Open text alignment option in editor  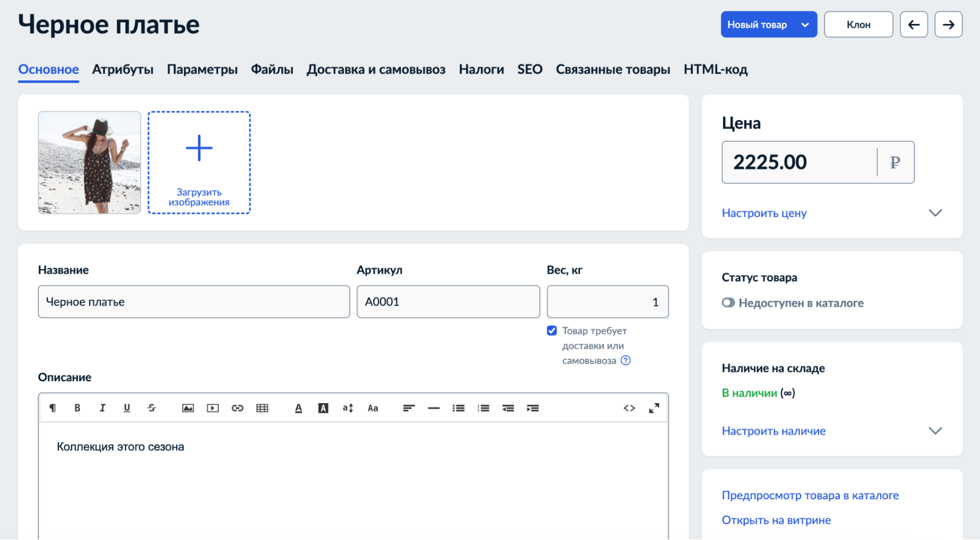(409, 408)
